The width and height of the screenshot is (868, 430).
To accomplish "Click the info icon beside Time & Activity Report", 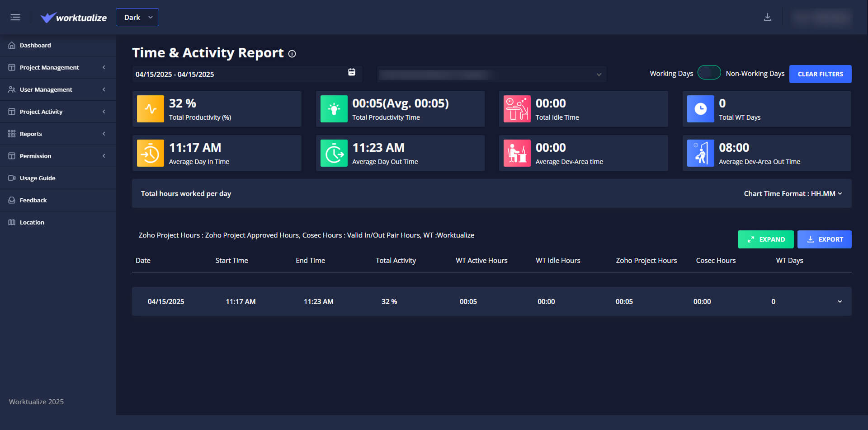I will tap(292, 54).
